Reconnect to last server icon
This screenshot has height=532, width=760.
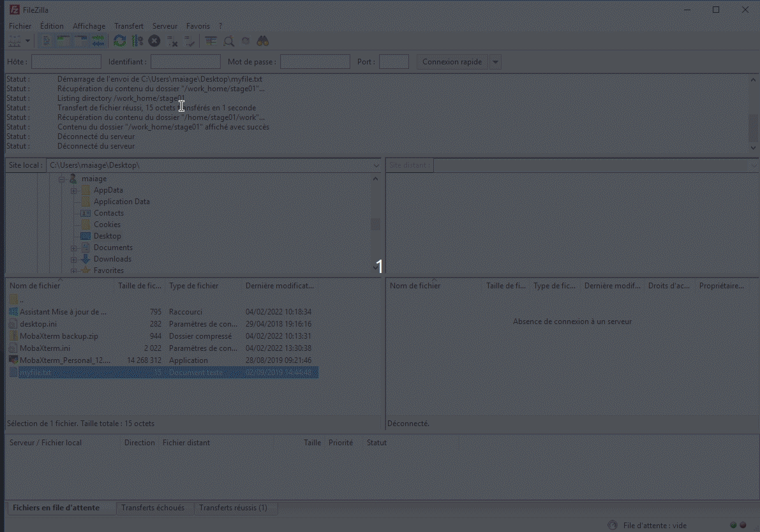(190, 41)
